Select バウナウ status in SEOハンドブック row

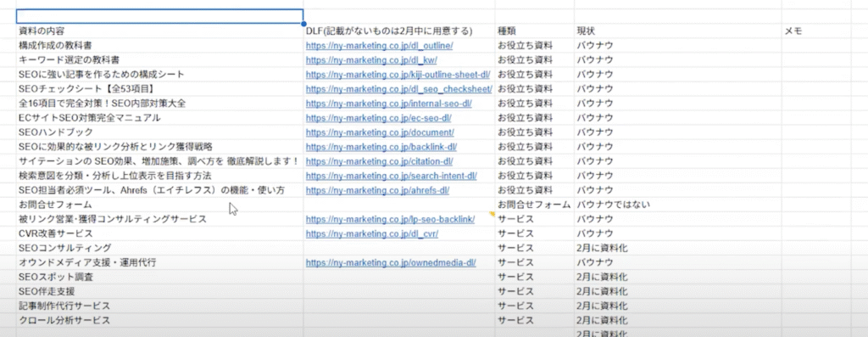[x=677, y=132]
